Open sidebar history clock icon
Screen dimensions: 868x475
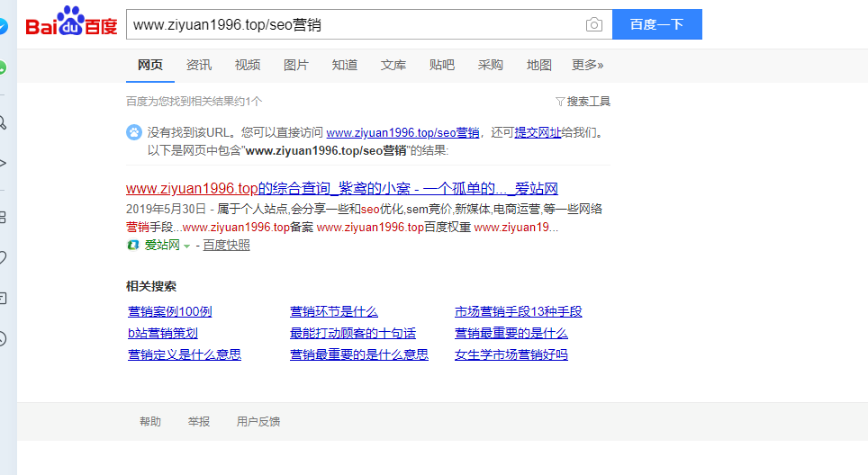(x=3, y=338)
